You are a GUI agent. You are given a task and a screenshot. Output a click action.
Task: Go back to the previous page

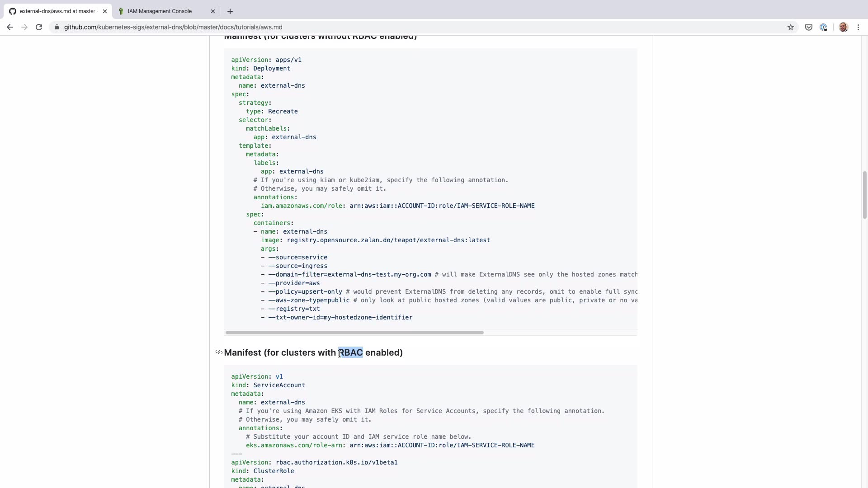(10, 28)
